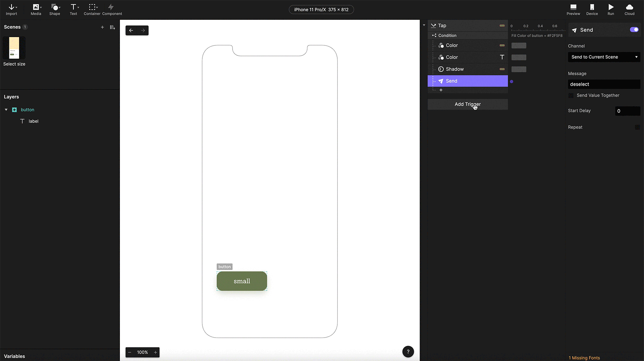Click the Scenes panel header
Viewport: 644px width, 361px height.
[x=12, y=27]
